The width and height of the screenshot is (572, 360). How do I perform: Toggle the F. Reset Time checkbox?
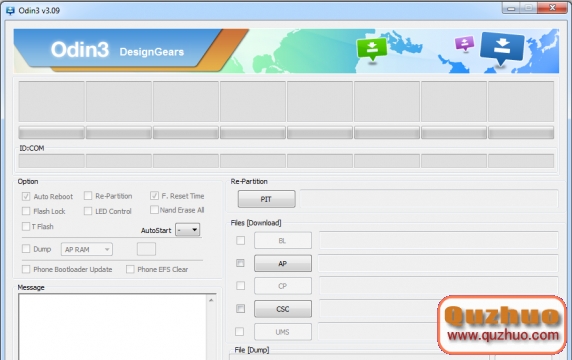click(x=154, y=196)
